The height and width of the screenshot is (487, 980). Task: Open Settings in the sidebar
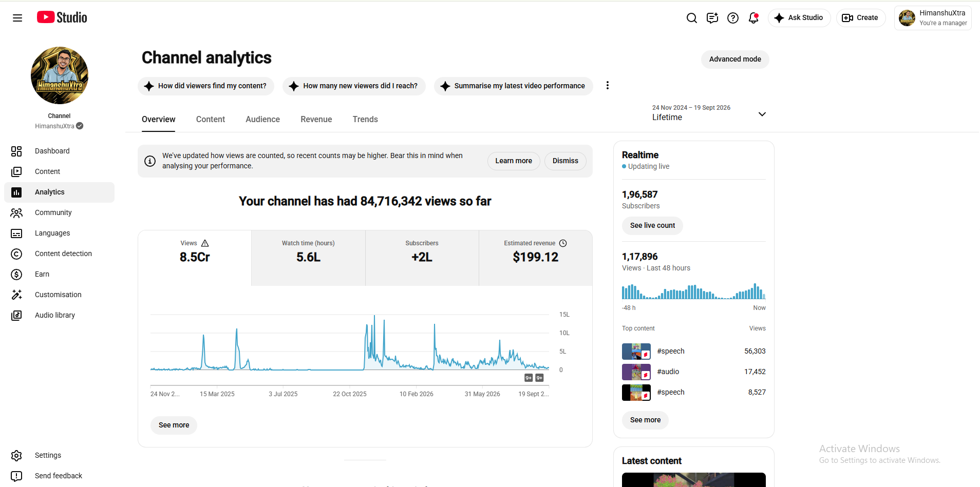click(x=60, y=455)
